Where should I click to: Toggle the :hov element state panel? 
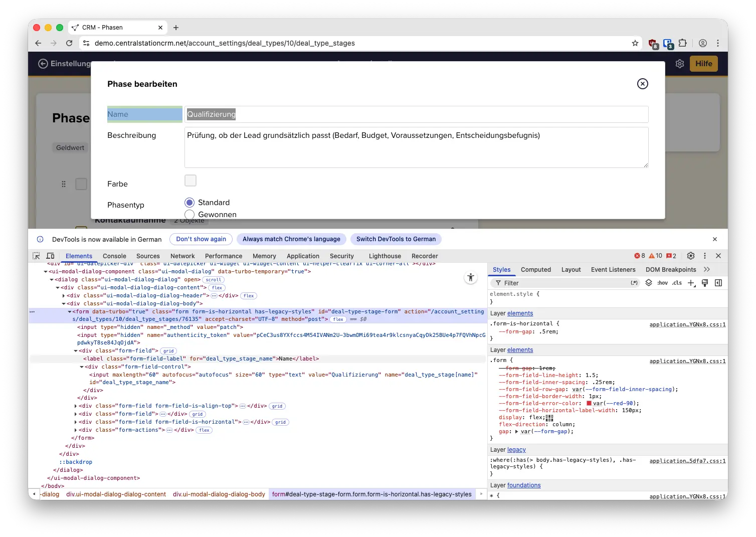pyautogui.click(x=662, y=283)
